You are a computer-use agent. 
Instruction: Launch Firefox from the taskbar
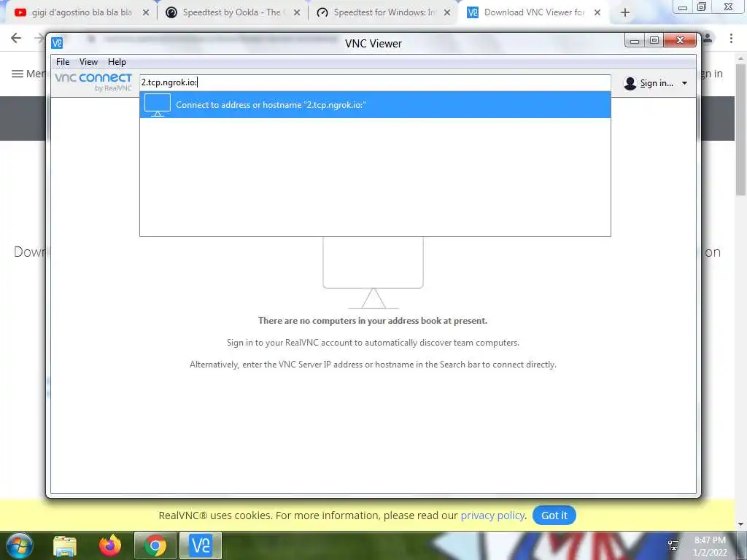[x=110, y=545]
